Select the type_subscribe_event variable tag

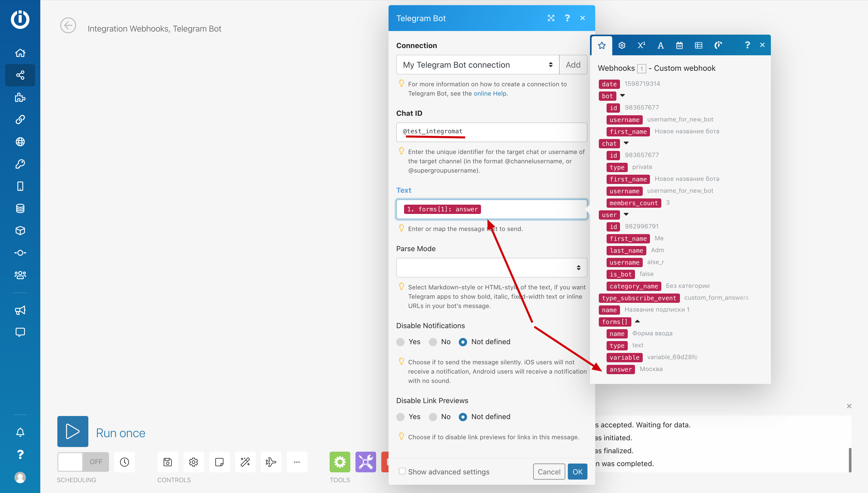coord(639,298)
